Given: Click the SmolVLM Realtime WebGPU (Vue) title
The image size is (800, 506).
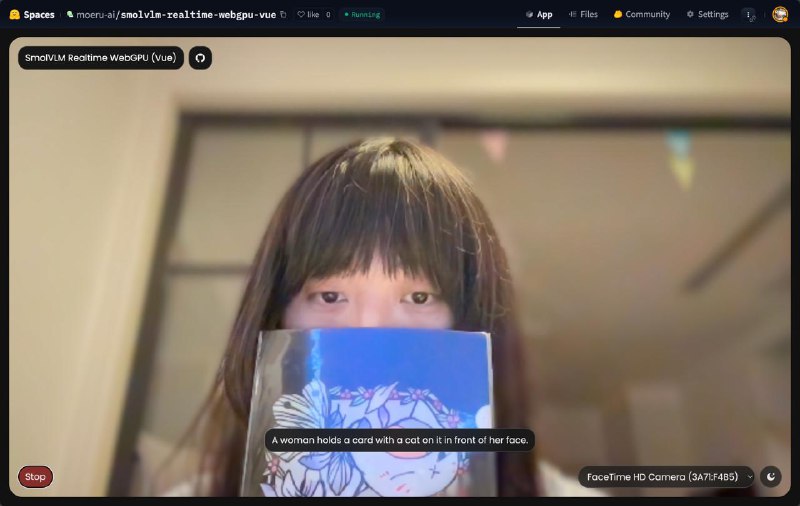Looking at the screenshot, I should (101, 58).
